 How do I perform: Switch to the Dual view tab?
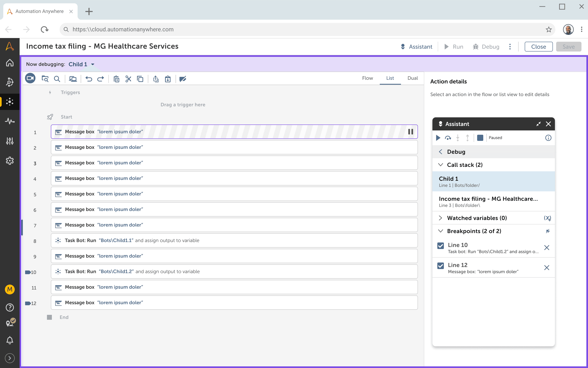click(x=413, y=78)
